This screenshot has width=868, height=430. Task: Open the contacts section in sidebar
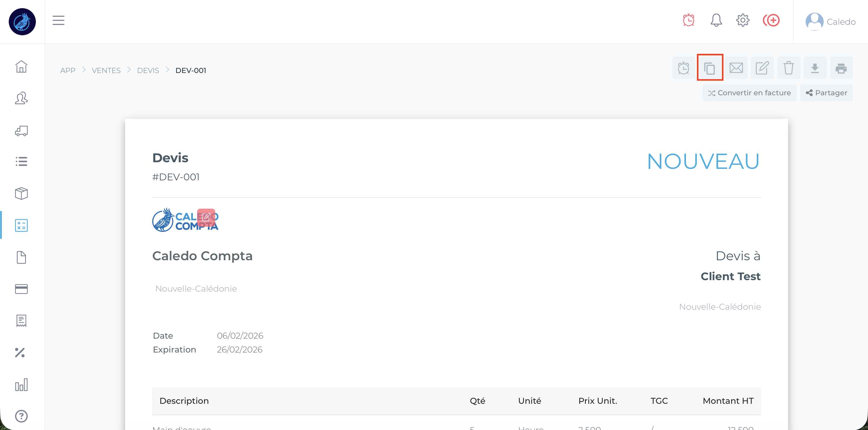click(x=21, y=98)
